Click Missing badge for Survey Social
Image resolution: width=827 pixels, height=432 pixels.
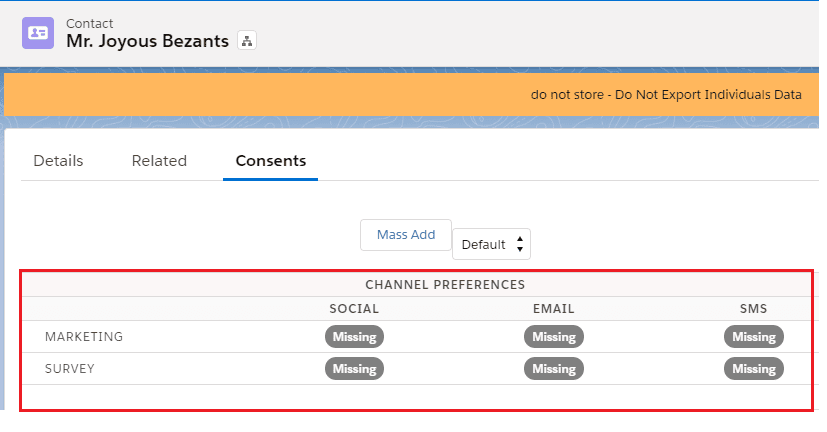[354, 369]
